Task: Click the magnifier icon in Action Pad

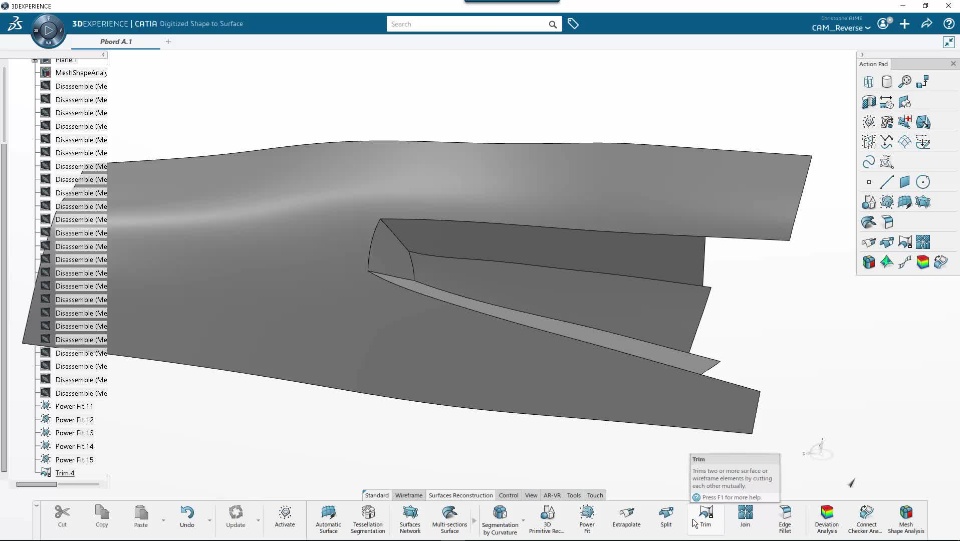Action: click(904, 81)
